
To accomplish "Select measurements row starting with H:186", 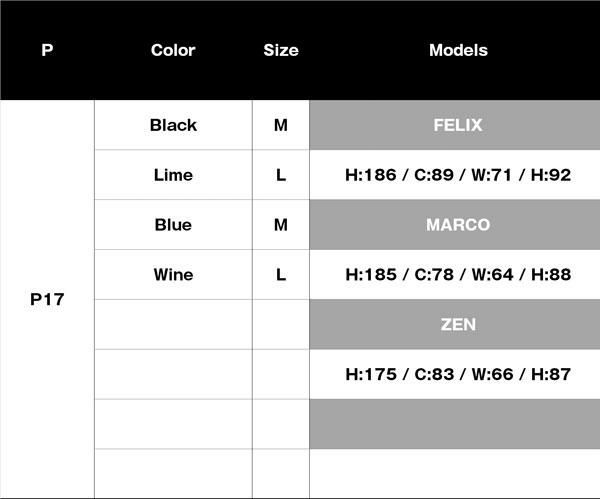I will pyautogui.click(x=458, y=175).
